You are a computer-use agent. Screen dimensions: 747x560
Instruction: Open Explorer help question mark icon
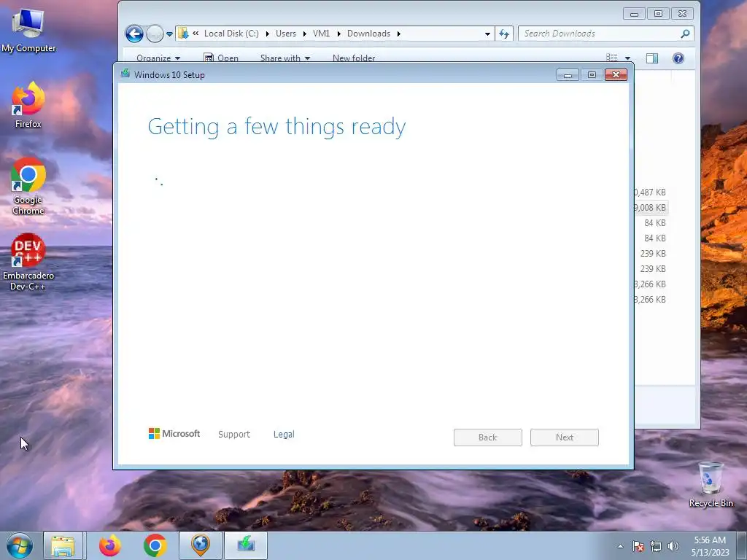click(x=678, y=58)
